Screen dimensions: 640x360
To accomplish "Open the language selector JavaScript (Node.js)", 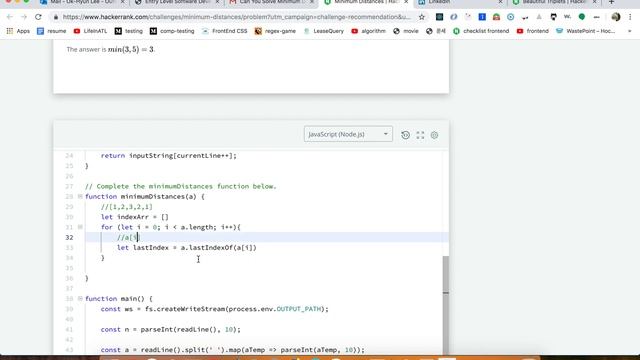I will coord(348,134).
